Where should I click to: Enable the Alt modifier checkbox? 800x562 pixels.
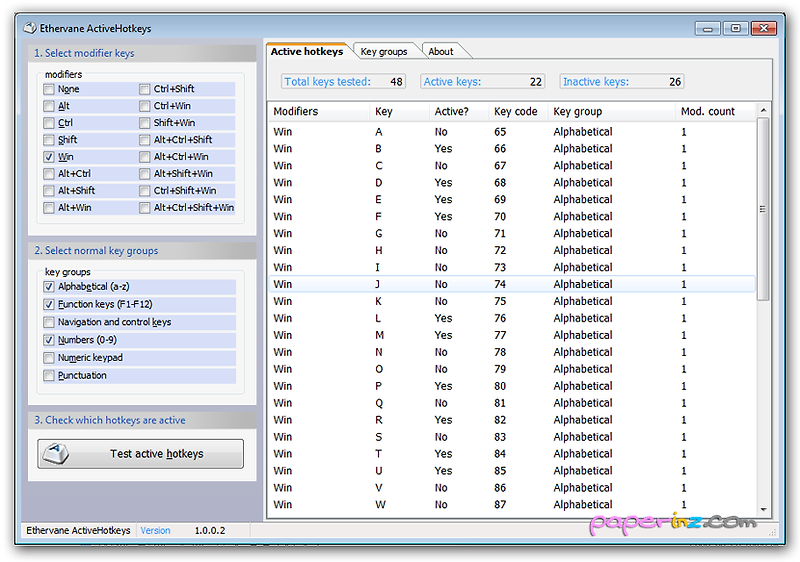tap(49, 106)
